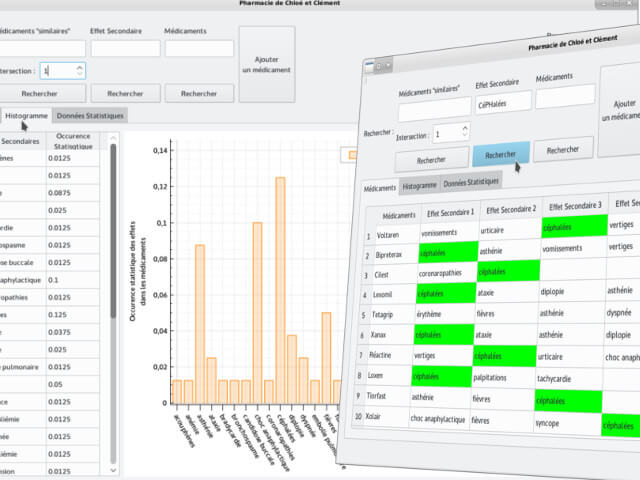Click Rechercher under Médicaments field in front window

point(563,149)
